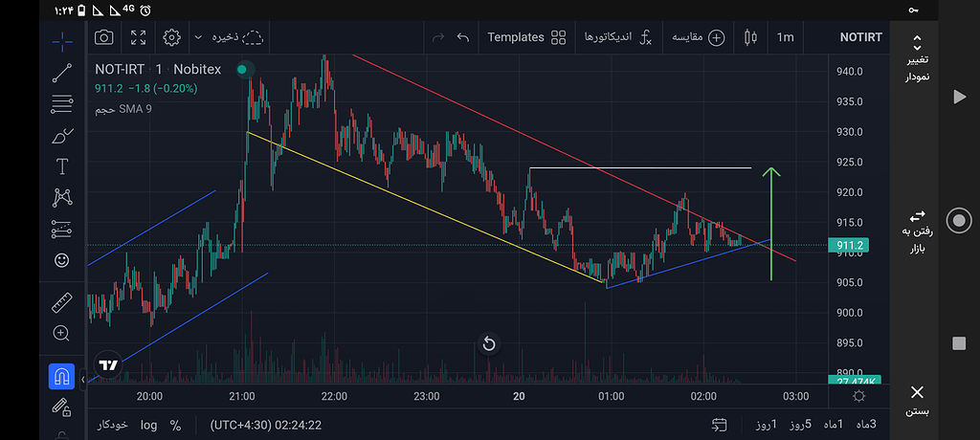Open the 1m time interval selector
Screen dimensions: 980x440
785,37
